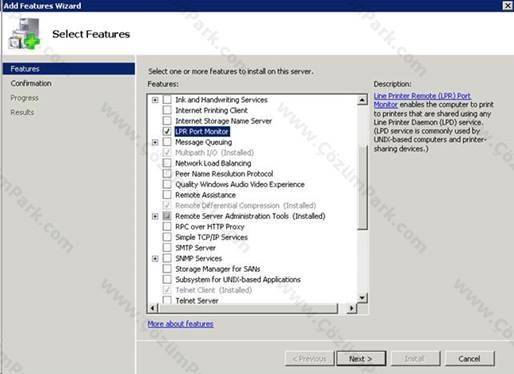Tick Peer Name Resolution Protocol checkbox
514x374 pixels.
pos(167,174)
